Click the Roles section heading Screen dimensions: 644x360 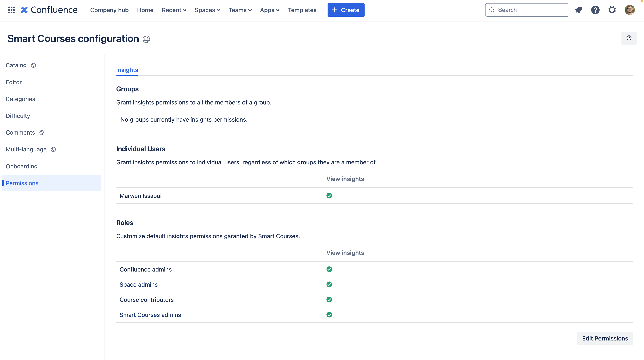(x=124, y=223)
